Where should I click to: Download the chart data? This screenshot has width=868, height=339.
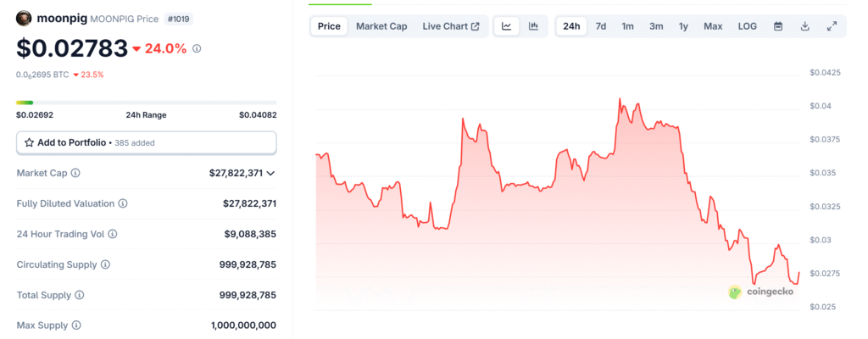(x=804, y=26)
